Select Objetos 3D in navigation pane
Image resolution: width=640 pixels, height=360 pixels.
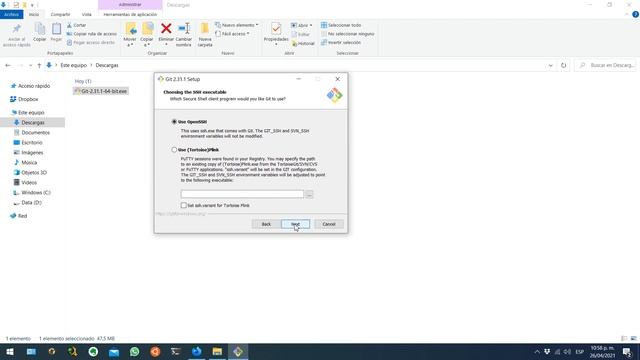(x=34, y=173)
